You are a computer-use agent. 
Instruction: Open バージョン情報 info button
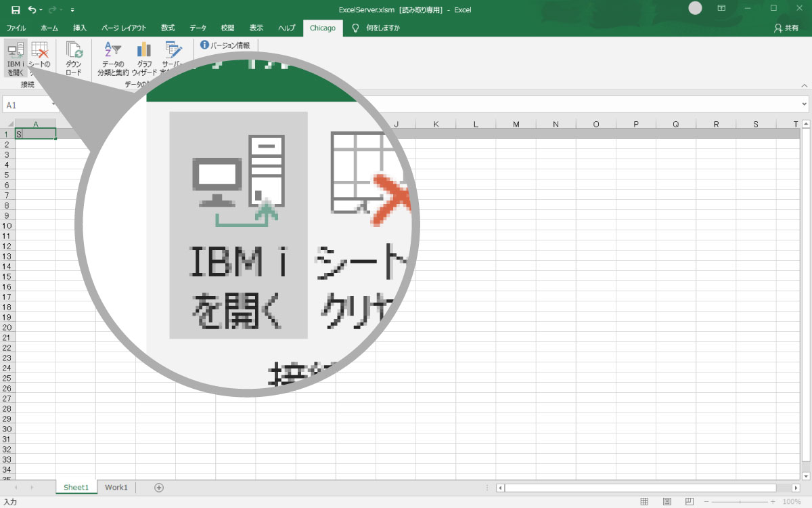[225, 45]
